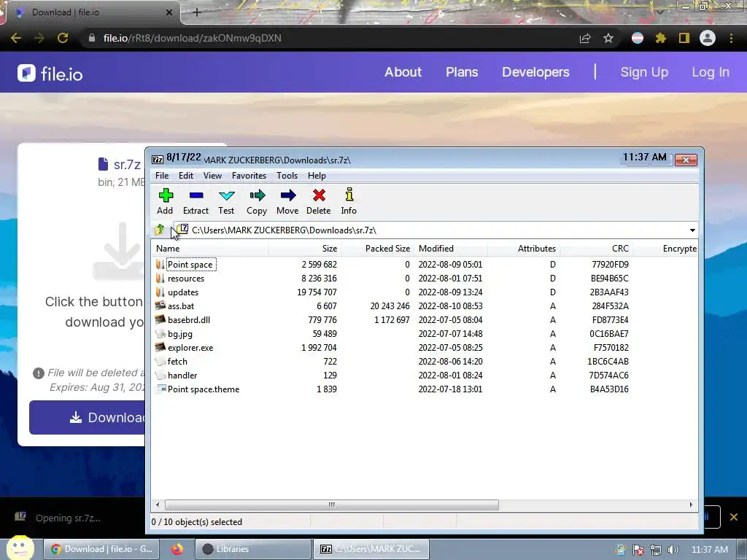Select the handler file row
Image resolution: width=747 pixels, height=560 pixels.
[425, 376]
